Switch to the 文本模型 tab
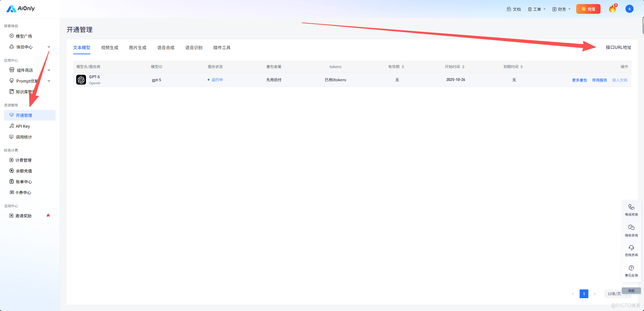 point(82,48)
